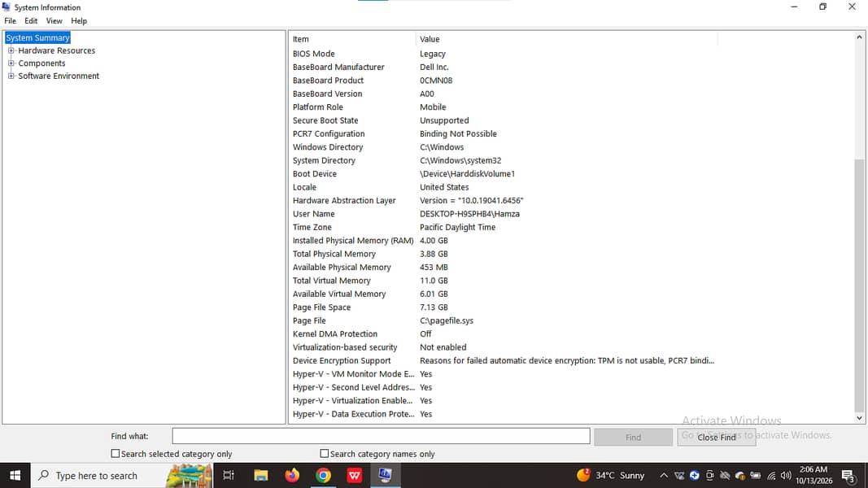Viewport: 868px width, 488px height.
Task: Select the Boot Device row
Action: click(x=504, y=174)
